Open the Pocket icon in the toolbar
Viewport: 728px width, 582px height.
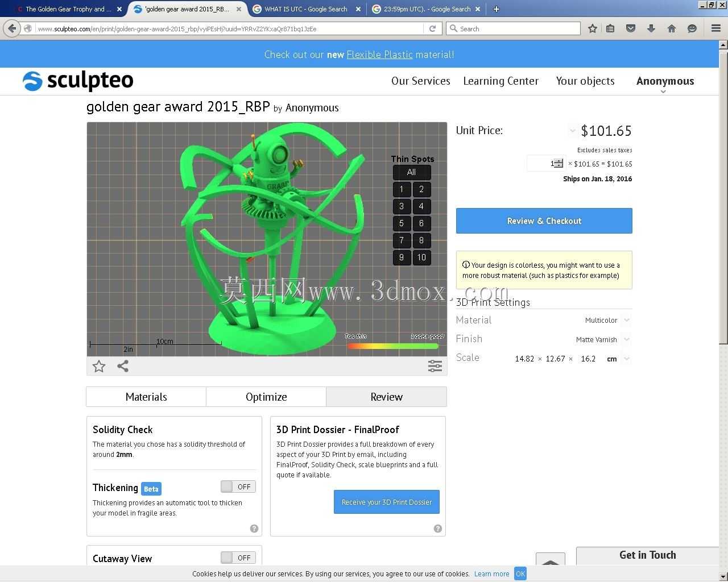pyautogui.click(x=631, y=28)
